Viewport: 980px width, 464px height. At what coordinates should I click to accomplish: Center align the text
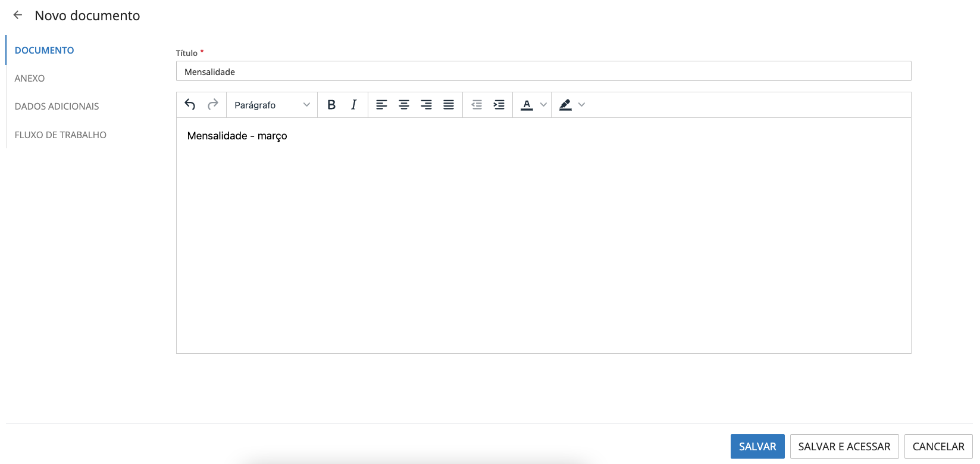[404, 105]
